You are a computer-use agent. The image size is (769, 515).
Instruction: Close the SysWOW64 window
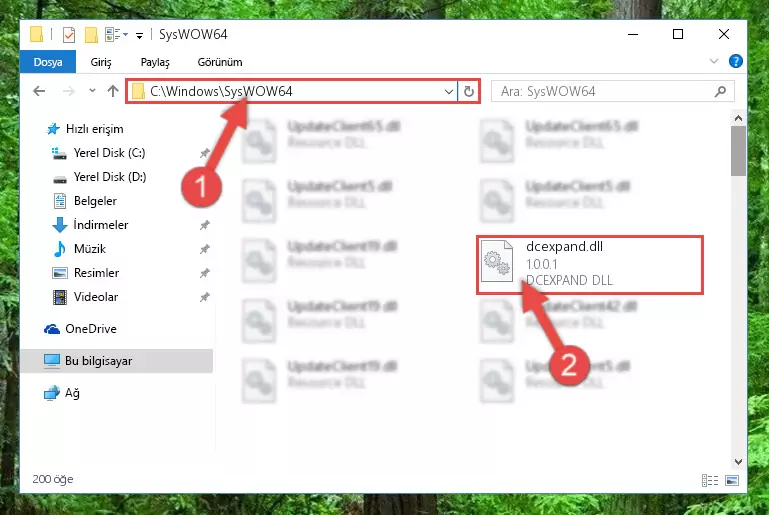[x=723, y=34]
